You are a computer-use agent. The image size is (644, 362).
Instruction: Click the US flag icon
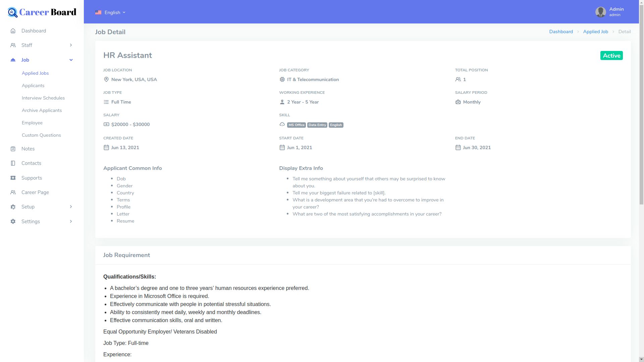pos(98,12)
